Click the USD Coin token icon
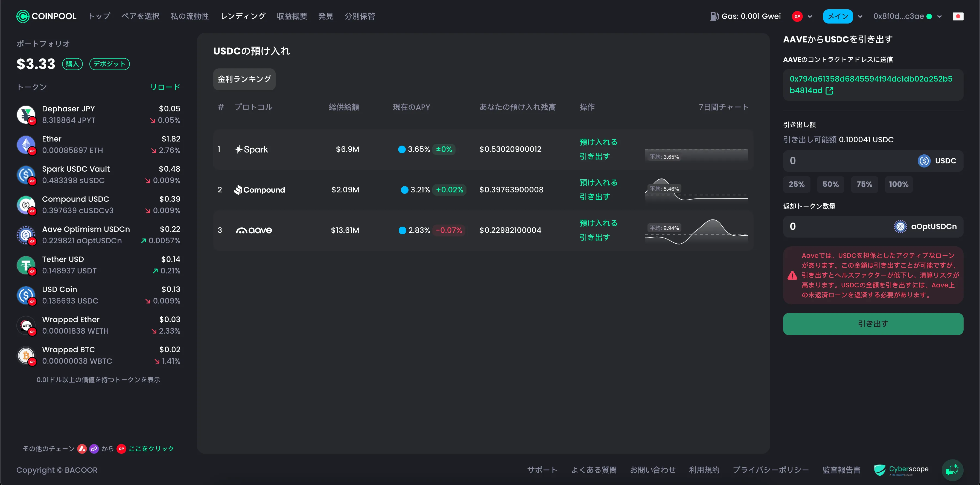 click(x=26, y=295)
